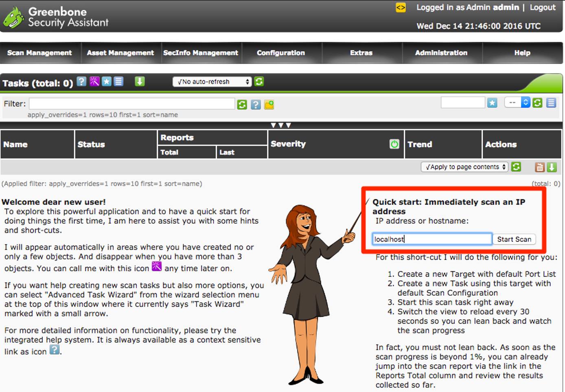This screenshot has width=565, height=392.
Task: Open the '--' filter selection dropdown
Action: pyautogui.click(x=517, y=102)
